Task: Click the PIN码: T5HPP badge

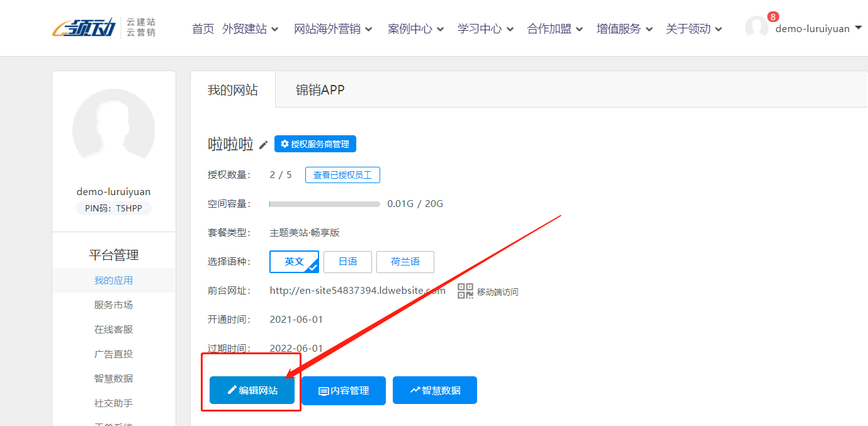Action: tap(114, 208)
